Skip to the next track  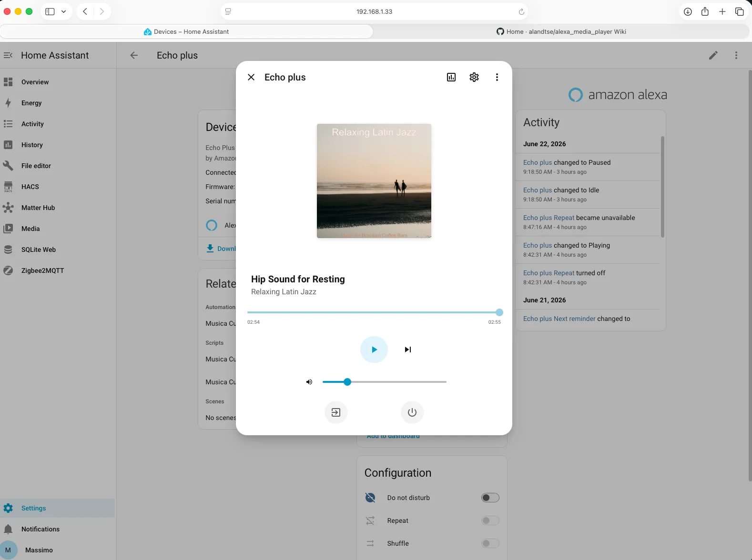coord(408,350)
